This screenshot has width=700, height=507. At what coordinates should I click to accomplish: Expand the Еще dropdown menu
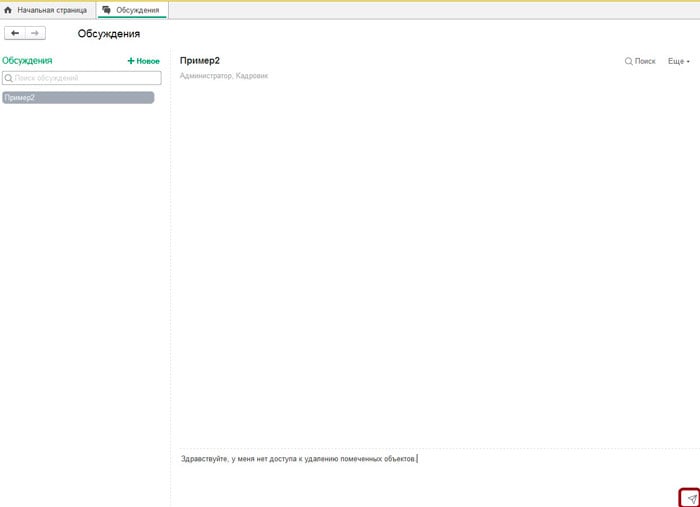click(x=679, y=61)
